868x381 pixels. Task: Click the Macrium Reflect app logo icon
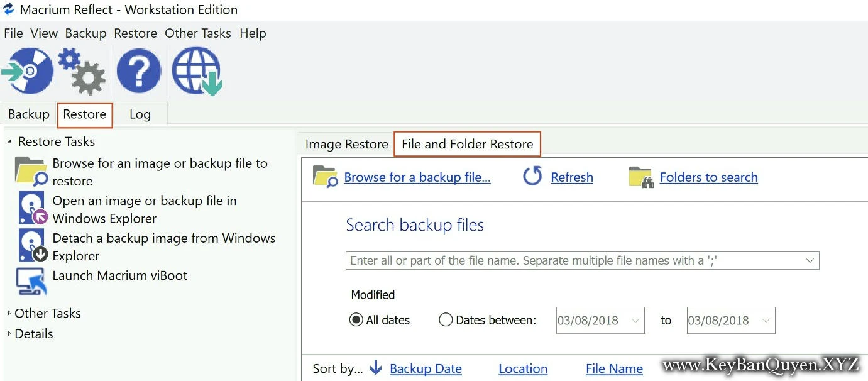point(9,9)
